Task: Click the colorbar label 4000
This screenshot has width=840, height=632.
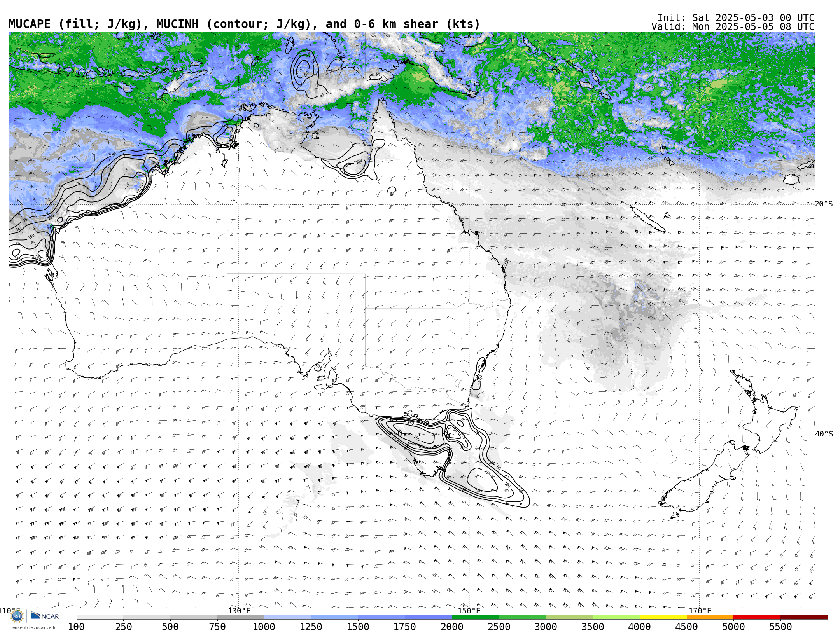Action: point(640,627)
